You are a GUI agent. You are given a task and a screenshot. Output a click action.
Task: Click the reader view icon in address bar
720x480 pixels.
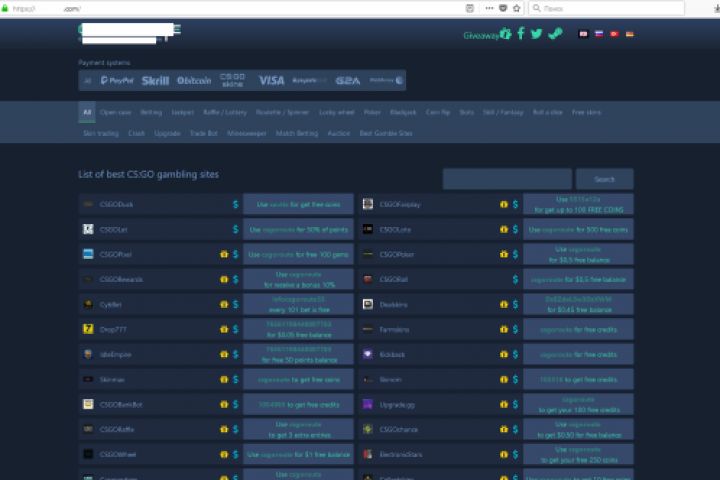point(469,8)
